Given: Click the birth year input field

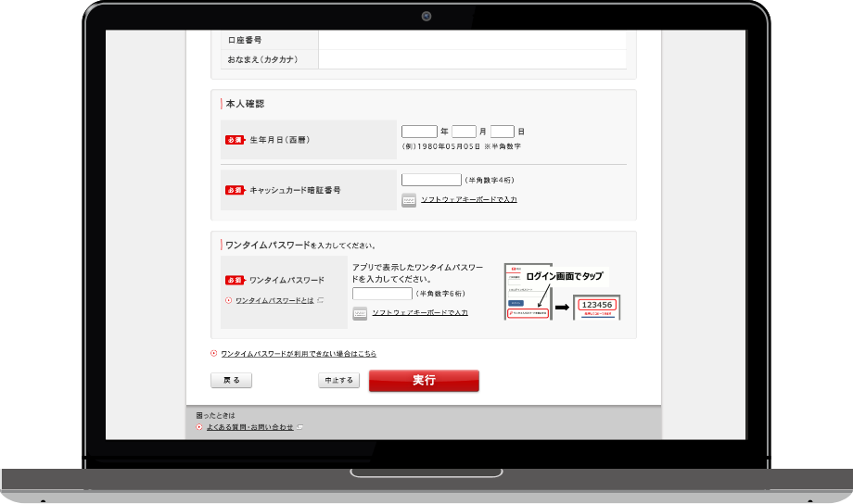Looking at the screenshot, I should (419, 132).
